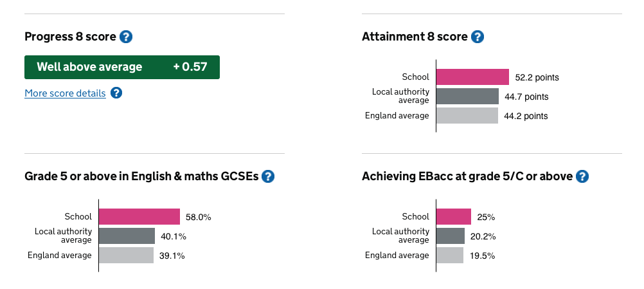The height and width of the screenshot is (289, 644).
Task: Click England average bar showing 19.5%
Action: [450, 256]
